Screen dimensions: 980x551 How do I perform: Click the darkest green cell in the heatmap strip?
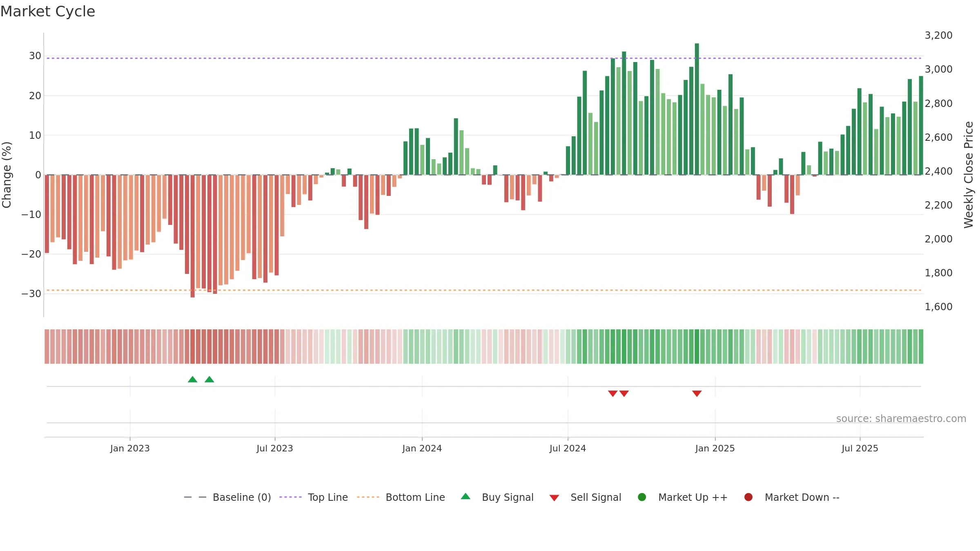pos(697,347)
